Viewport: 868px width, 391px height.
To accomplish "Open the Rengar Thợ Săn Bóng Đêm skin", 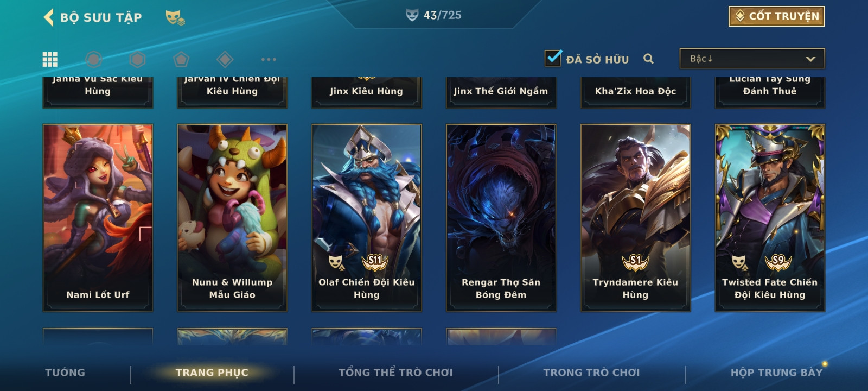I will [501, 218].
